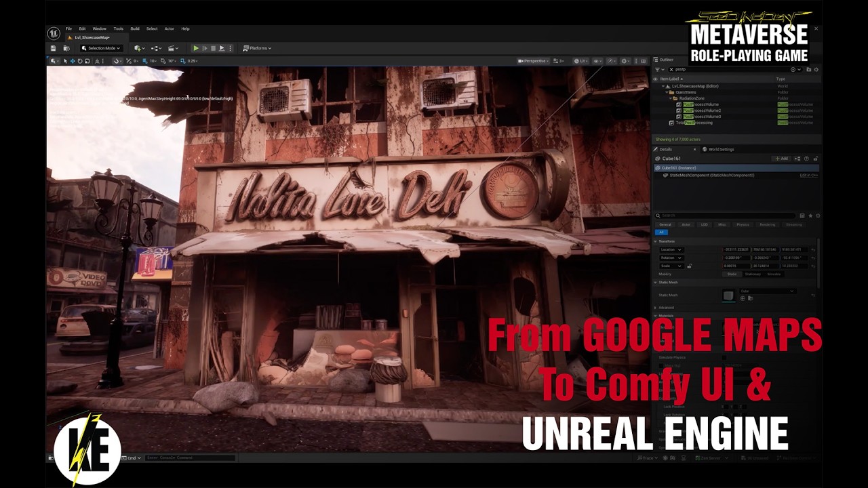Select TotalPostProcessing actor in Outliner

pos(694,123)
